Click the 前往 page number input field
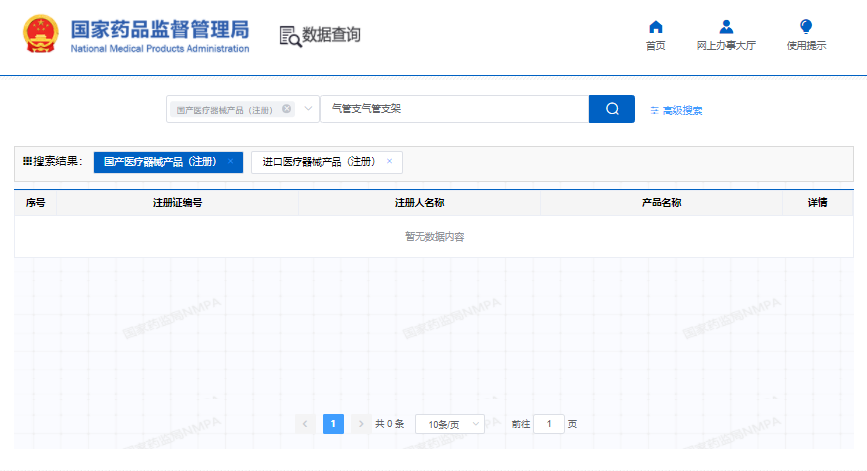 (548, 424)
